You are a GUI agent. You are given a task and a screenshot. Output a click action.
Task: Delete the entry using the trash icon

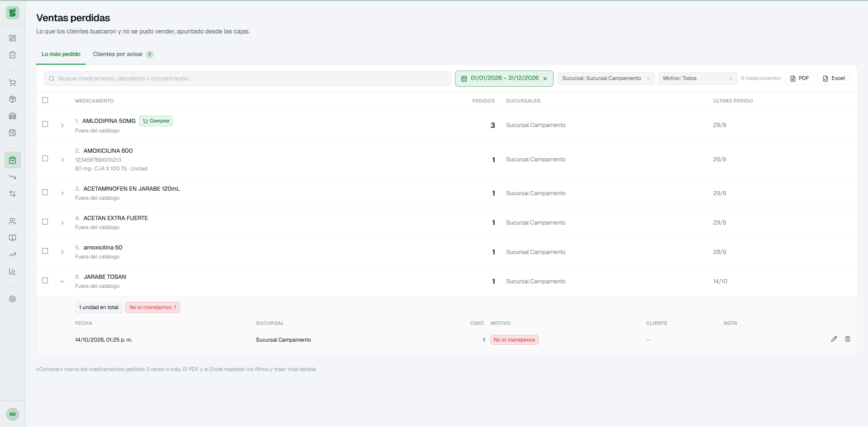[x=848, y=339]
